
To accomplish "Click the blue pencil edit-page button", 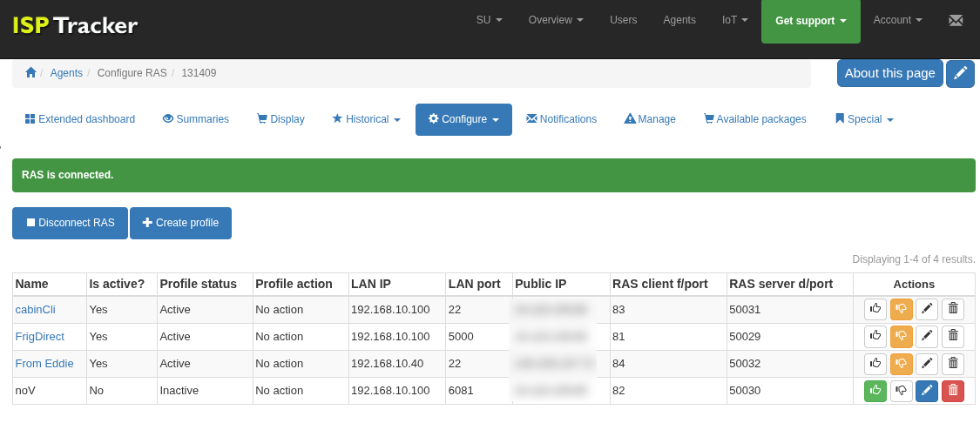I will [960, 74].
